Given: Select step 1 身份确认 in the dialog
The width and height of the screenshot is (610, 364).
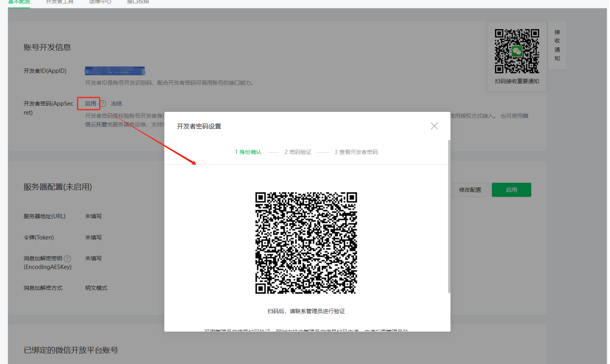Looking at the screenshot, I should 248,152.
